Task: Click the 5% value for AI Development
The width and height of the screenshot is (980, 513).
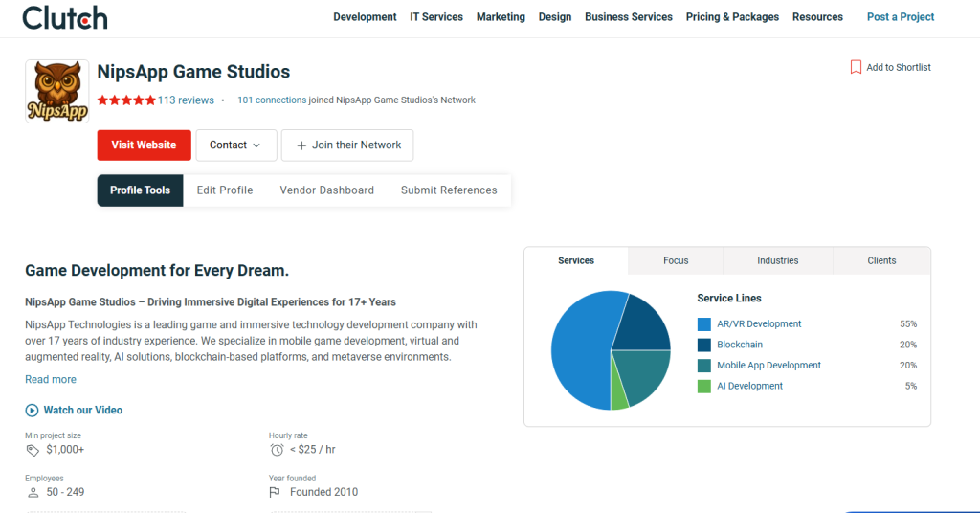Action: pos(911,386)
